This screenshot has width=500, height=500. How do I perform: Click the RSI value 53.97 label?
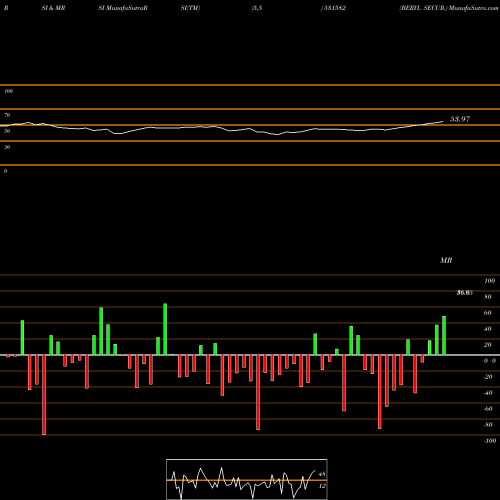point(460,119)
